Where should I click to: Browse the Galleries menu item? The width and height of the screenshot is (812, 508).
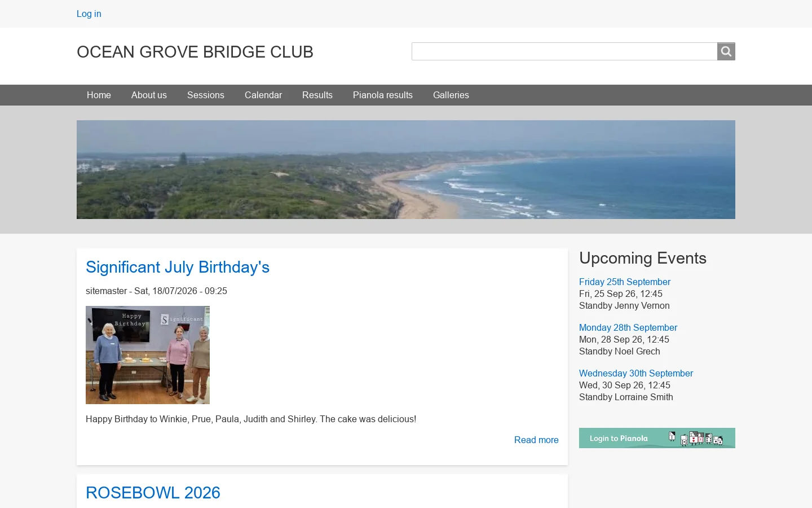pos(451,95)
